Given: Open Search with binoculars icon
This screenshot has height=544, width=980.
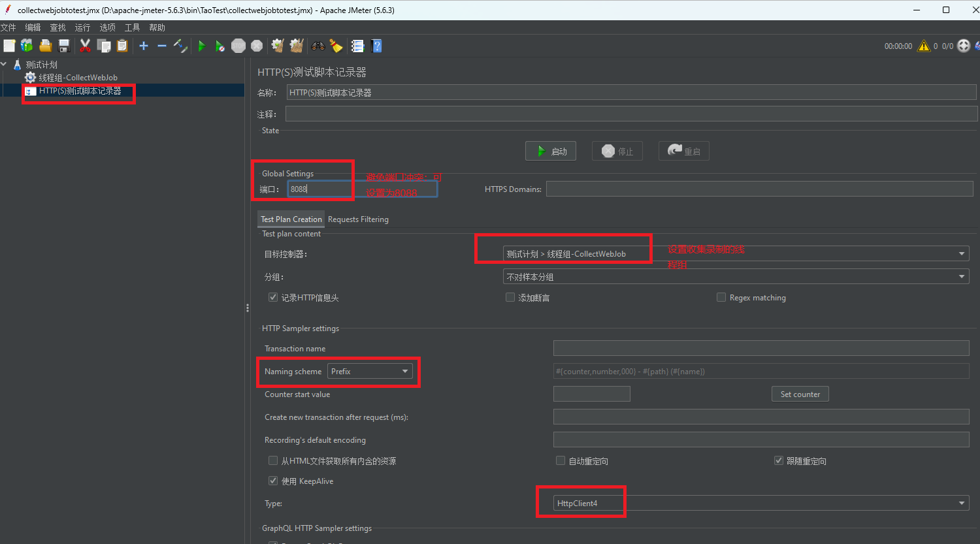Looking at the screenshot, I should pyautogui.click(x=318, y=46).
